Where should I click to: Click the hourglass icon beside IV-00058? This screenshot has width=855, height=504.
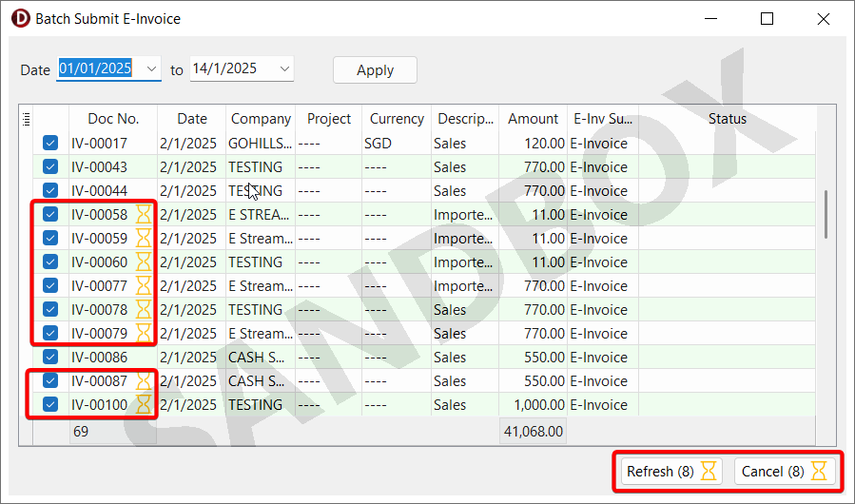(144, 214)
